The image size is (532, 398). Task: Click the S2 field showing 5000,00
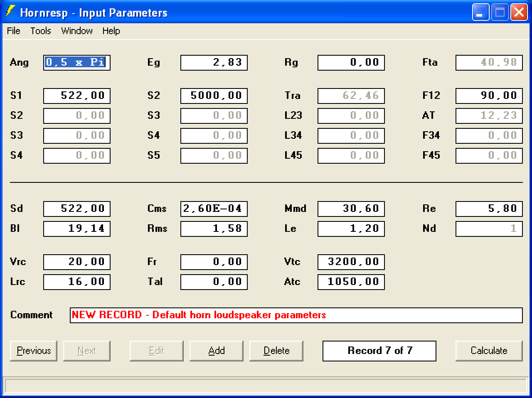pyautogui.click(x=214, y=96)
